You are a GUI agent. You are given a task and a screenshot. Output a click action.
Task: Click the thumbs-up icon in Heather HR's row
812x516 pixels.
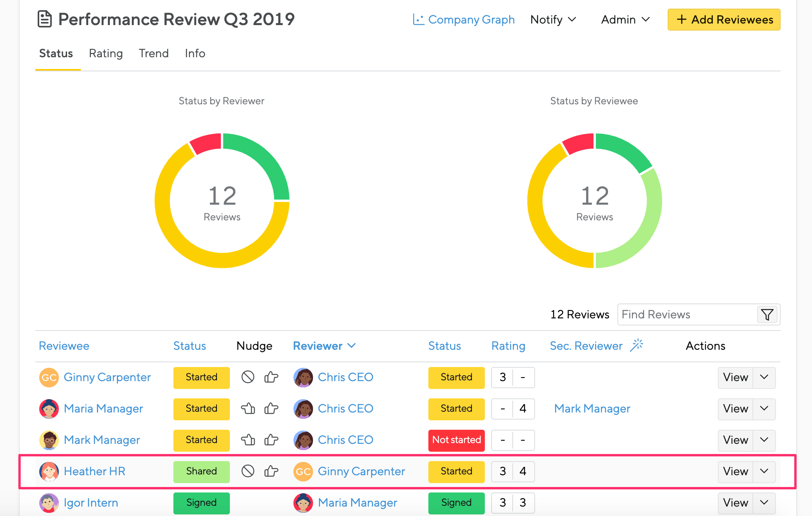[x=271, y=471]
